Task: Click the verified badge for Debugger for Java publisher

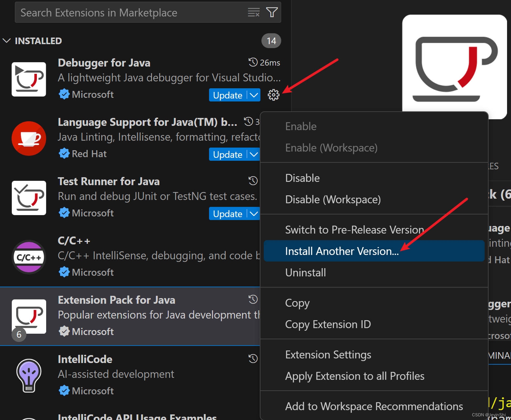Action: (64, 94)
